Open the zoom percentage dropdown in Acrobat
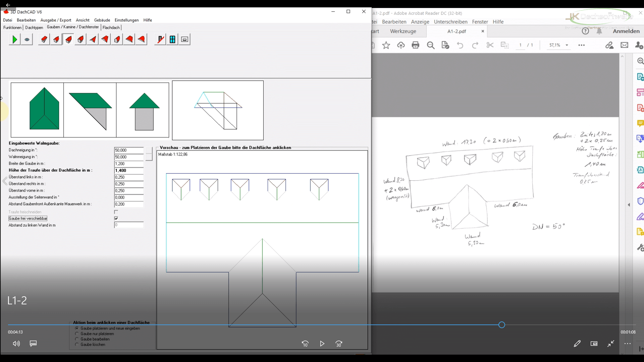 coord(567,45)
